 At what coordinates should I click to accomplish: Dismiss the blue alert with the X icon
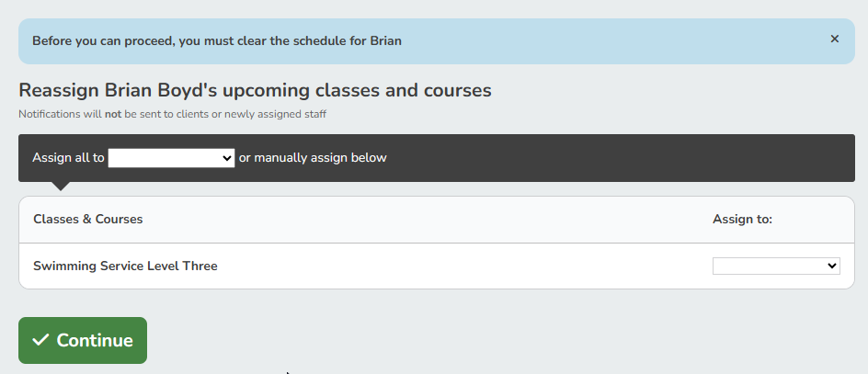pos(834,40)
